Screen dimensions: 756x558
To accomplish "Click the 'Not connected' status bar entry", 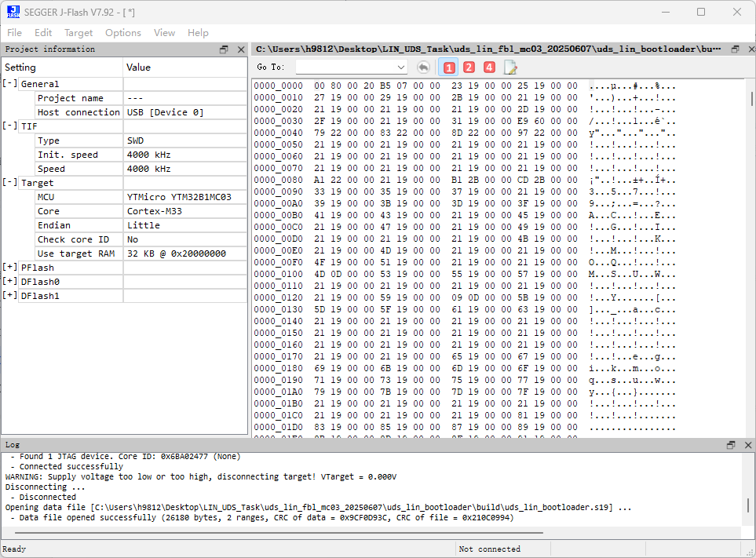I will click(x=489, y=549).
